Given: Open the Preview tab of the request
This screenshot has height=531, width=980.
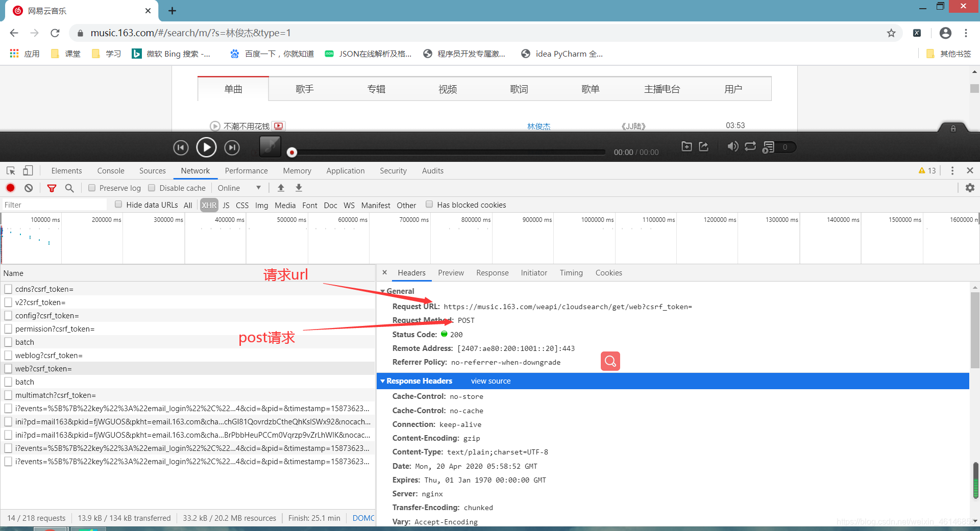Looking at the screenshot, I should click(451, 273).
